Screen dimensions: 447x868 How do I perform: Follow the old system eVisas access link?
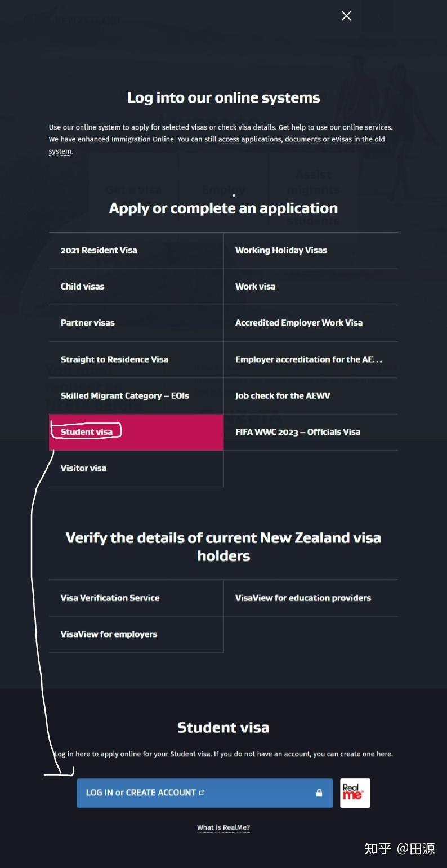(x=301, y=139)
